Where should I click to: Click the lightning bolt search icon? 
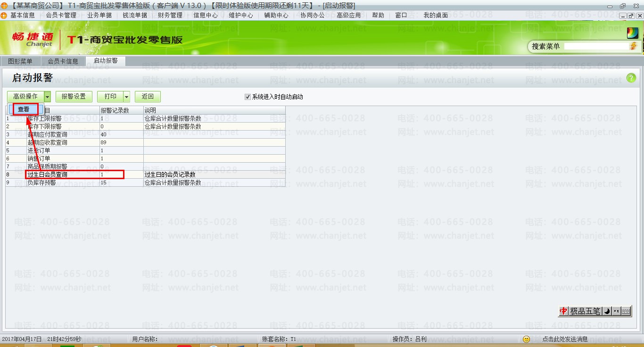633,46
